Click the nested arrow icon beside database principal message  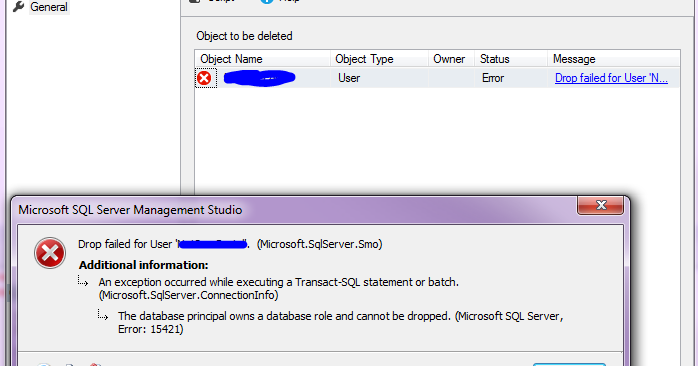103,315
